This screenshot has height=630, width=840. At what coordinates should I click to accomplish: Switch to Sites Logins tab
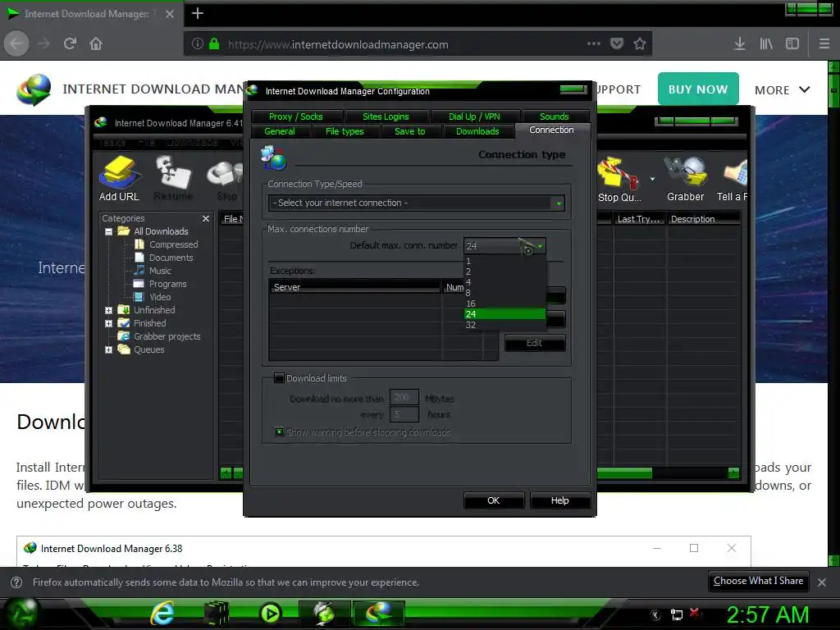386,116
